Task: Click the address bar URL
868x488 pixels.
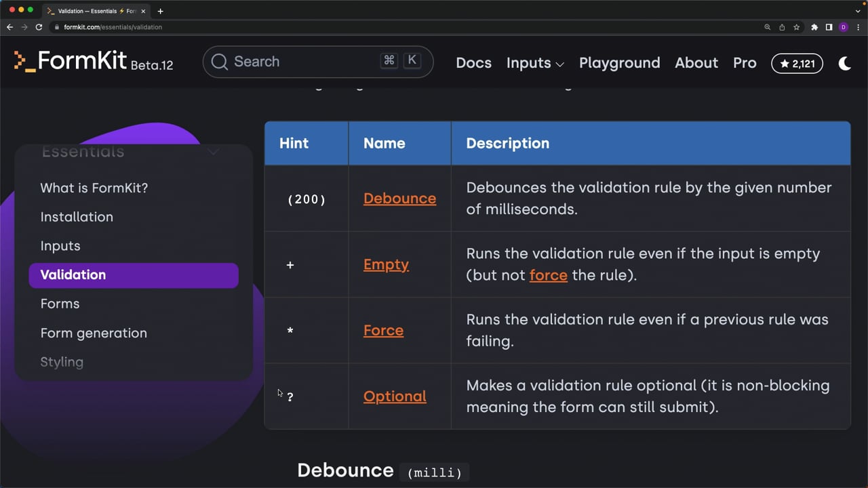Action: pyautogui.click(x=113, y=27)
